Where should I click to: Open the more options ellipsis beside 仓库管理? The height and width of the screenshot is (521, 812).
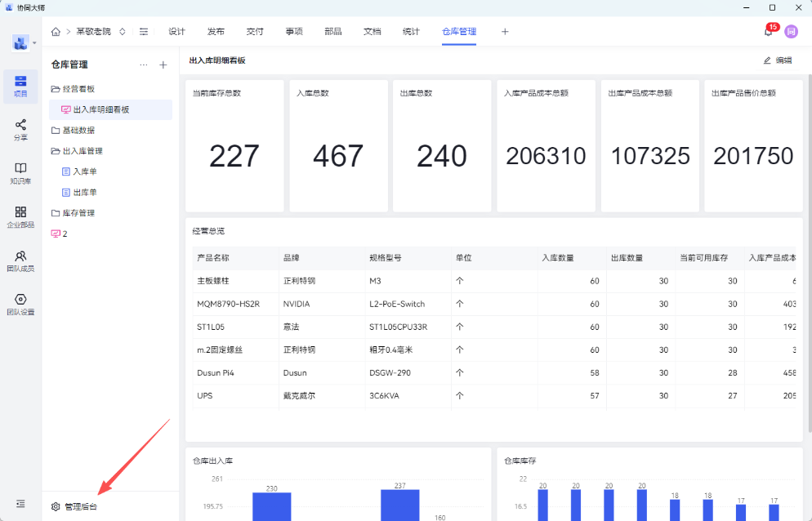(x=144, y=65)
